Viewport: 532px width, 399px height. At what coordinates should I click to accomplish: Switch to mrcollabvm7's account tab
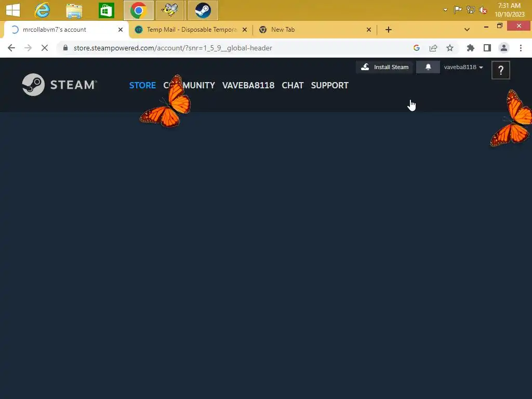point(66,30)
